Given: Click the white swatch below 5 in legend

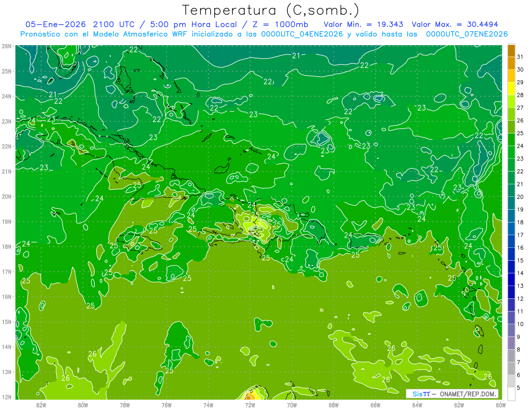Looking at the screenshot, I should (511, 394).
